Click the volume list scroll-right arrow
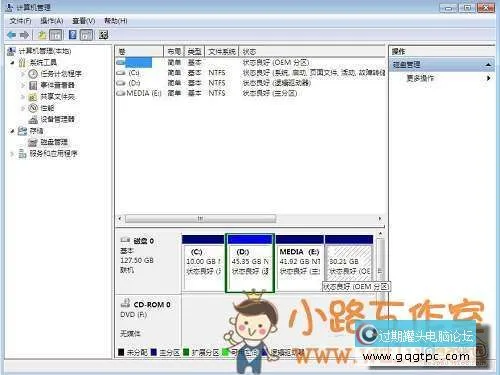The height and width of the screenshot is (375, 500). [380, 219]
